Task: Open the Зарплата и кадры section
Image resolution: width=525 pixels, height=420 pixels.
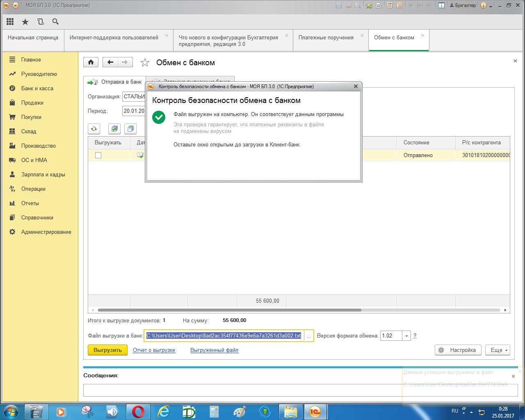Action: (x=43, y=174)
